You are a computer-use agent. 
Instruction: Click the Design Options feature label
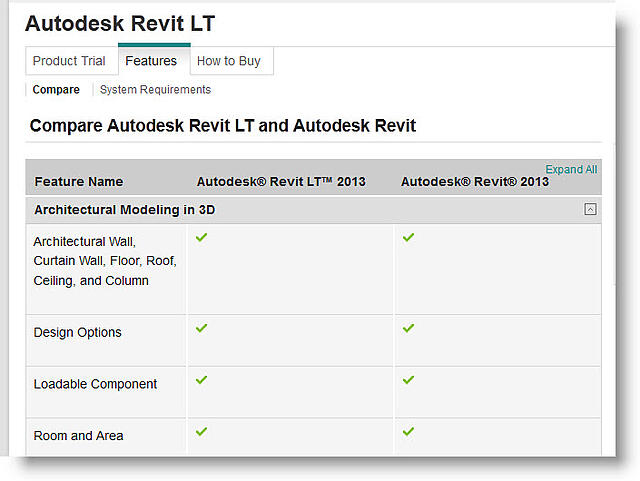pos(78,332)
